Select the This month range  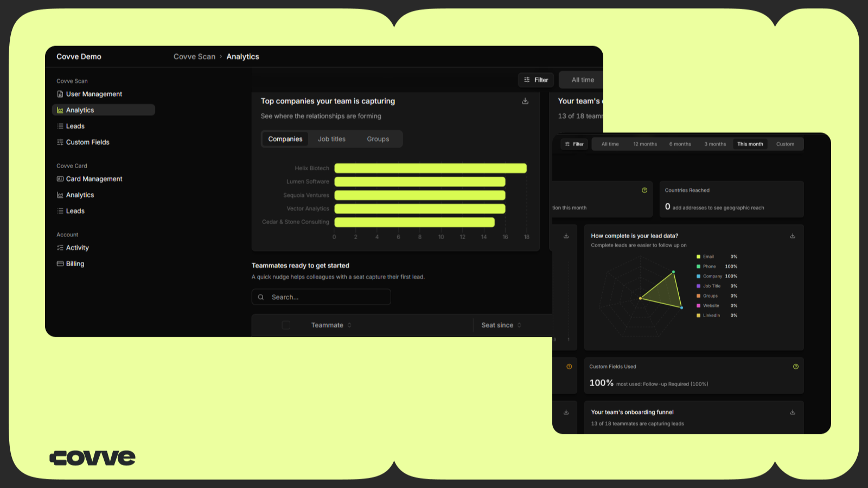tap(750, 144)
